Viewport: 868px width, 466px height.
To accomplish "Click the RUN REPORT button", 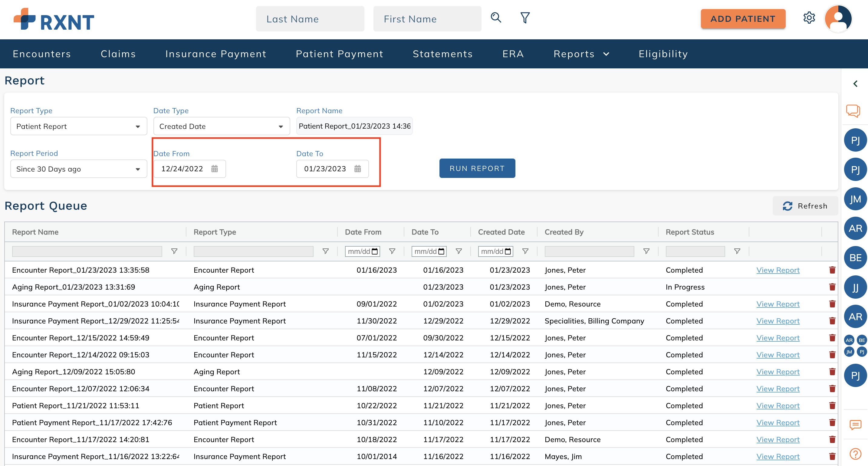I will (x=477, y=168).
